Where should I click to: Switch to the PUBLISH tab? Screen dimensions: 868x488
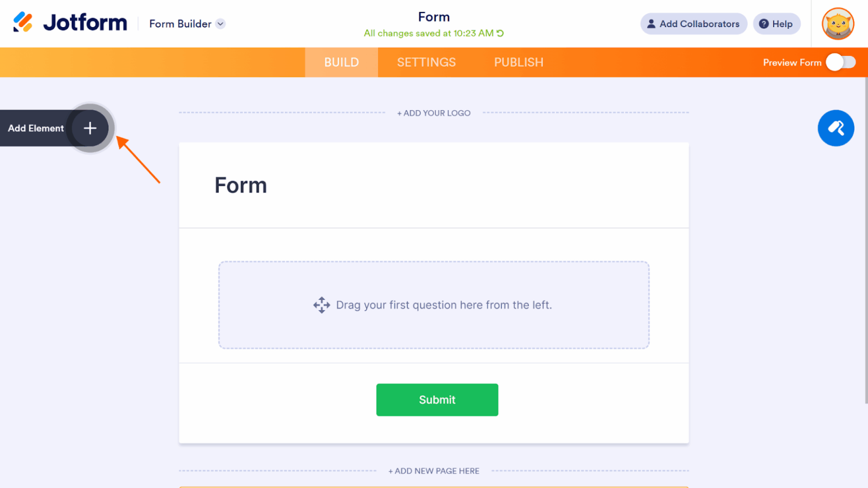pos(518,62)
